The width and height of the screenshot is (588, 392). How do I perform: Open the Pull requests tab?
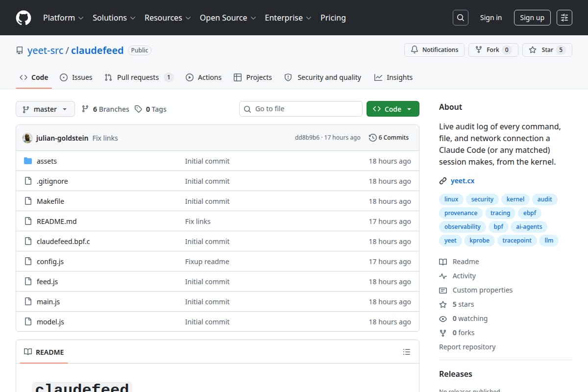(x=139, y=77)
